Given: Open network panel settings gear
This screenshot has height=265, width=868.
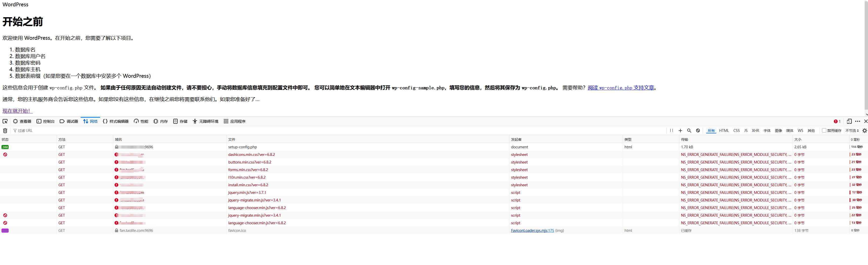Looking at the screenshot, I should point(864,131).
